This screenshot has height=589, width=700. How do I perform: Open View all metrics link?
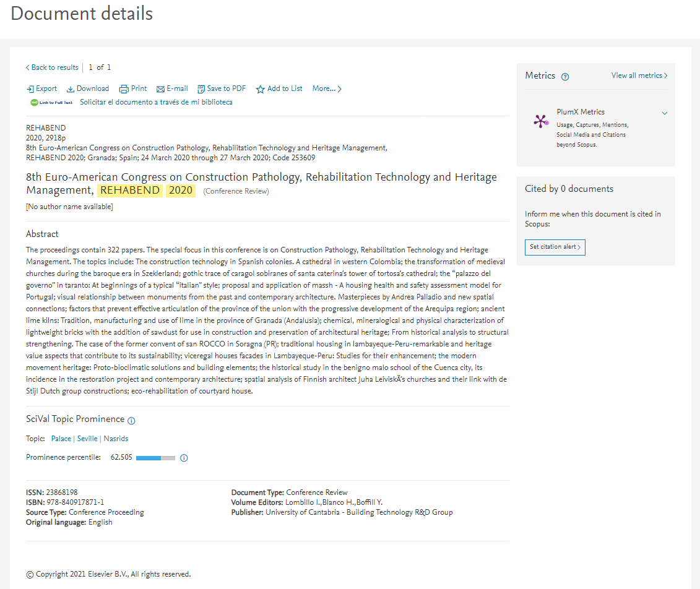pos(639,75)
